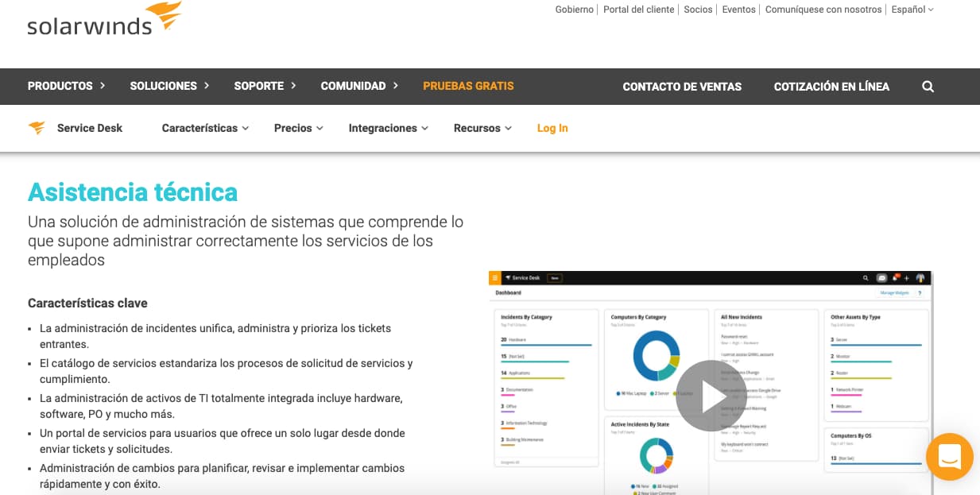Image resolution: width=980 pixels, height=495 pixels.
Task: Play the Service Desk demo video
Action: tap(711, 395)
